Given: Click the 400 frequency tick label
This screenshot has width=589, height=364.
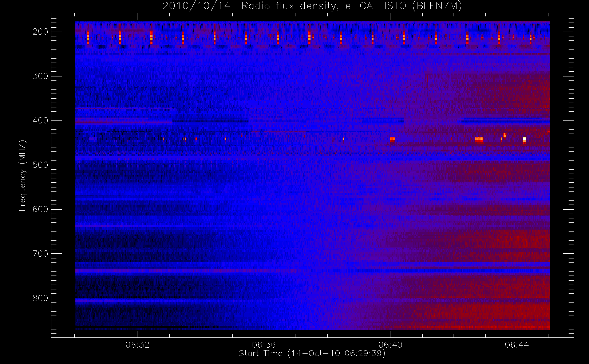Looking at the screenshot, I should tap(40, 120).
